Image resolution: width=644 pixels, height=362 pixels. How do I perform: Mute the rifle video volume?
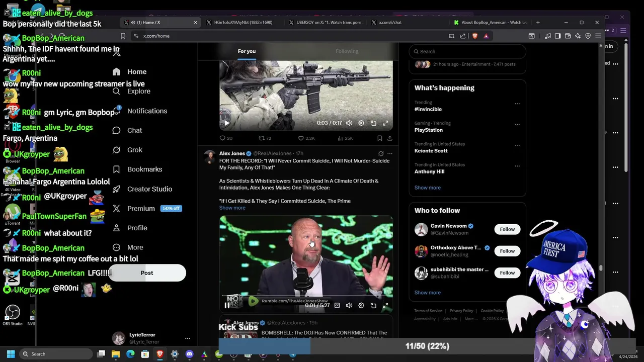(x=349, y=123)
